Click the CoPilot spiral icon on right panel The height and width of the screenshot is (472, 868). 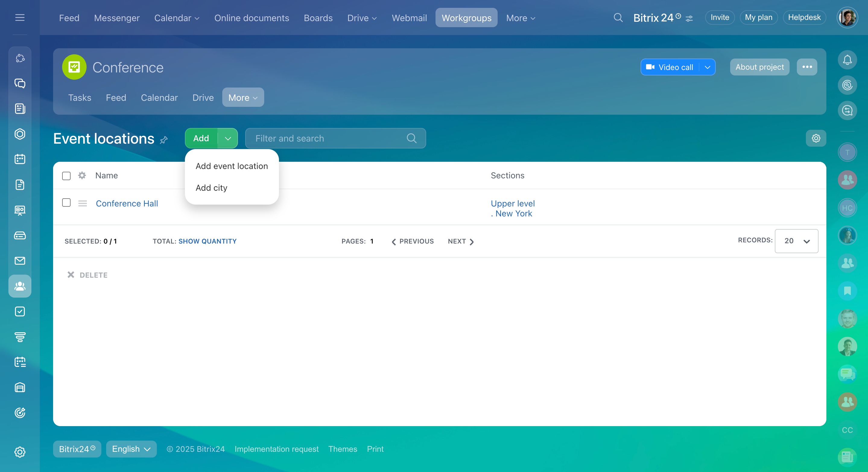tap(847, 85)
